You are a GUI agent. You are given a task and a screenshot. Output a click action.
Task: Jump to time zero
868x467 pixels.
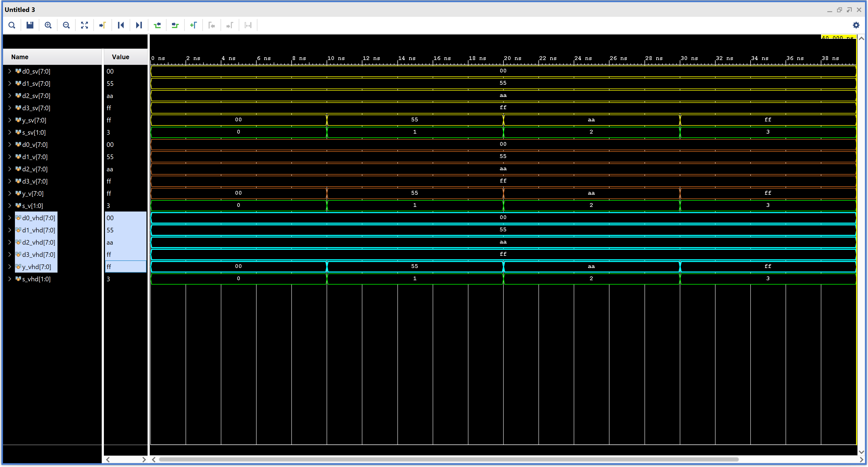tap(121, 25)
